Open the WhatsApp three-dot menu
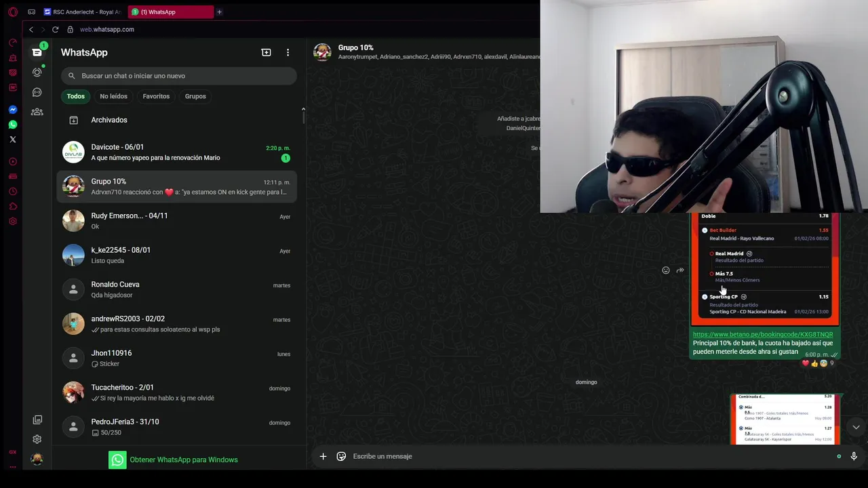 point(288,52)
